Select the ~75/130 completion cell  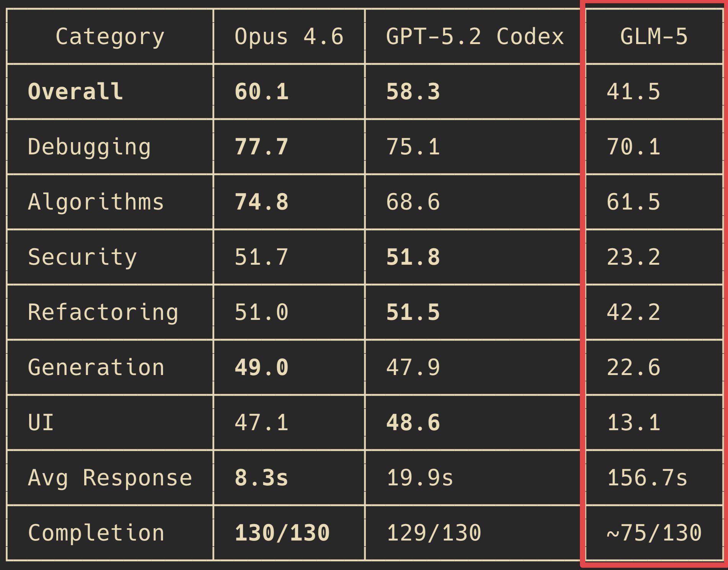(654, 533)
